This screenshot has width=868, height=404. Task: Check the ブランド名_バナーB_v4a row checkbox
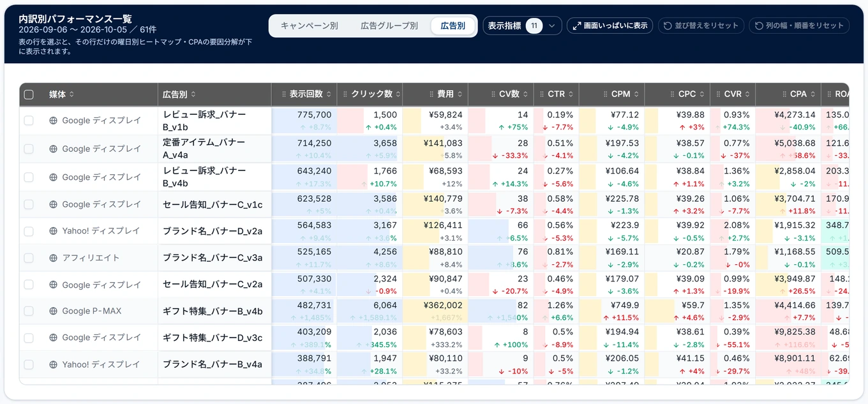[29, 365]
